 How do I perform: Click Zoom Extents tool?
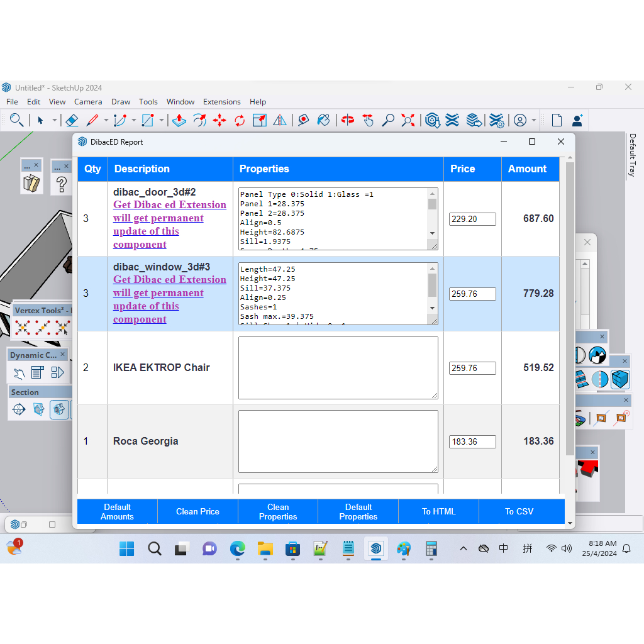(x=408, y=120)
